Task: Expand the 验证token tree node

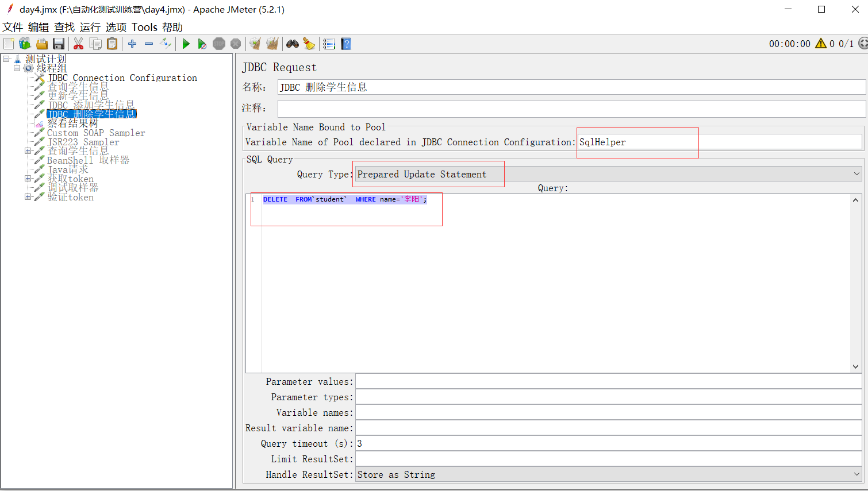Action: [28, 197]
